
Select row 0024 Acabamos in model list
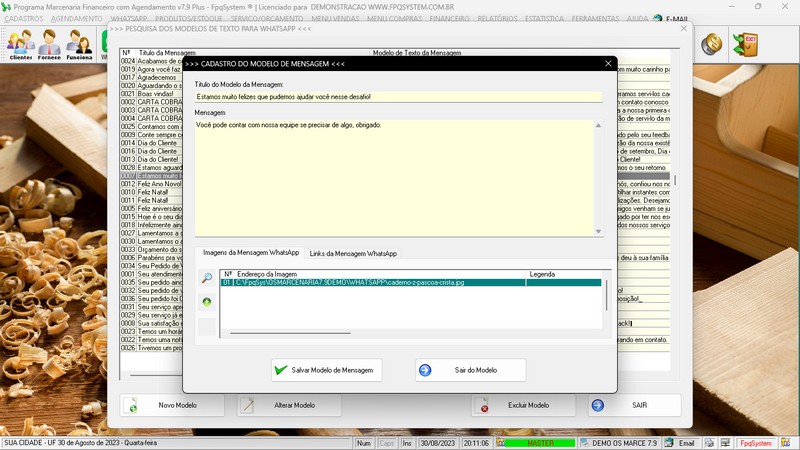click(151, 61)
